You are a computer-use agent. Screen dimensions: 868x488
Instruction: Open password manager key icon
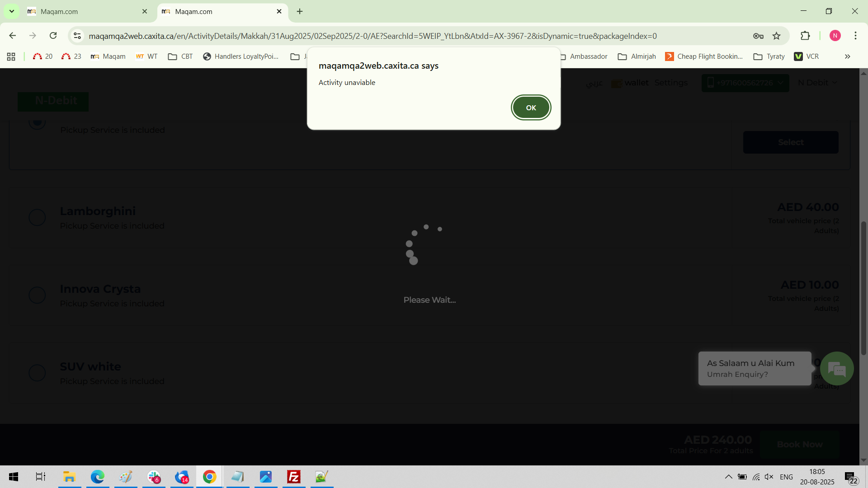[758, 36]
